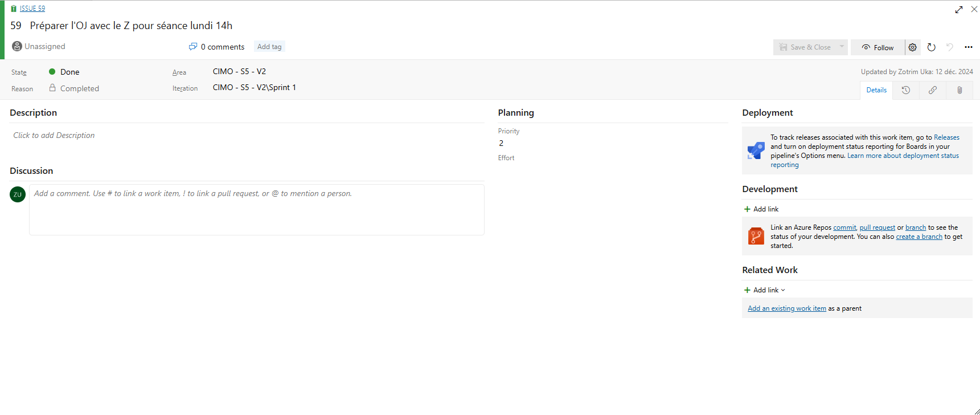
Task: Open the Links tab icon
Action: [932, 90]
